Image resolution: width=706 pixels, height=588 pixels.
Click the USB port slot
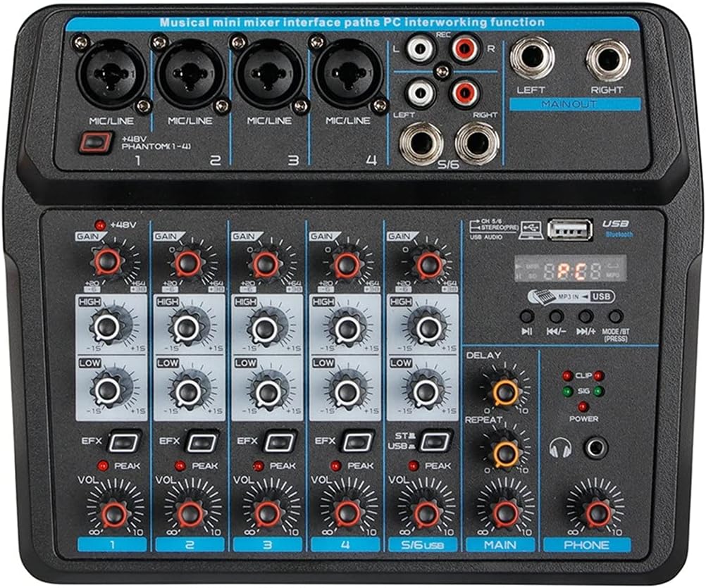tap(568, 231)
